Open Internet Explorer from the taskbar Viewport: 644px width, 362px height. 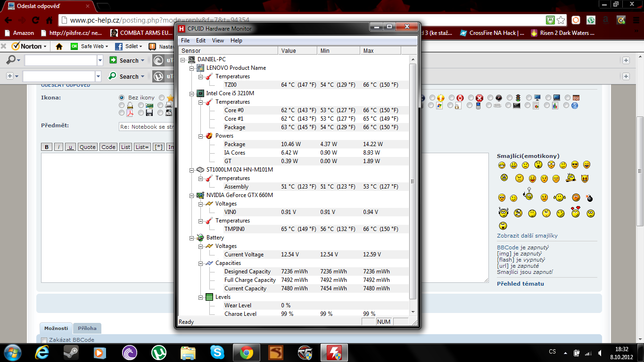41,352
